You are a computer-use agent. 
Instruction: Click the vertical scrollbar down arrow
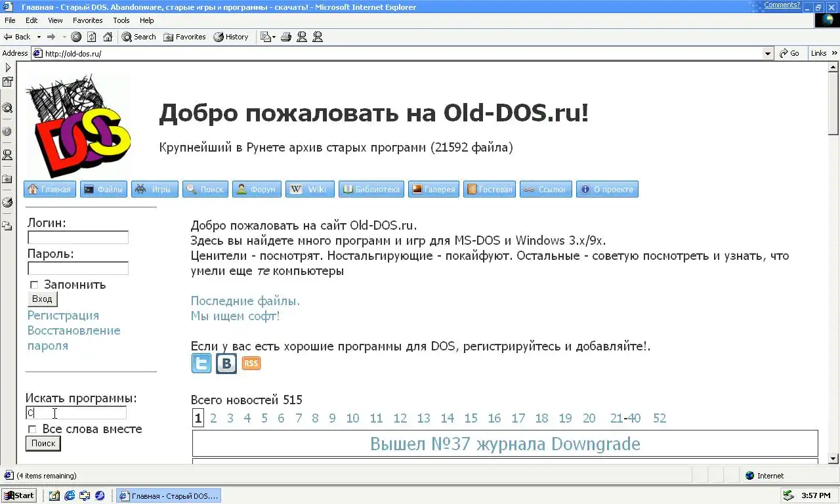point(834,459)
